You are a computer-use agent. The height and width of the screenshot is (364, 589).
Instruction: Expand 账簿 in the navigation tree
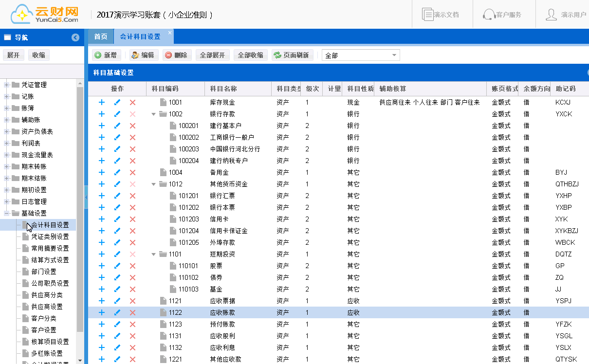pos(7,108)
